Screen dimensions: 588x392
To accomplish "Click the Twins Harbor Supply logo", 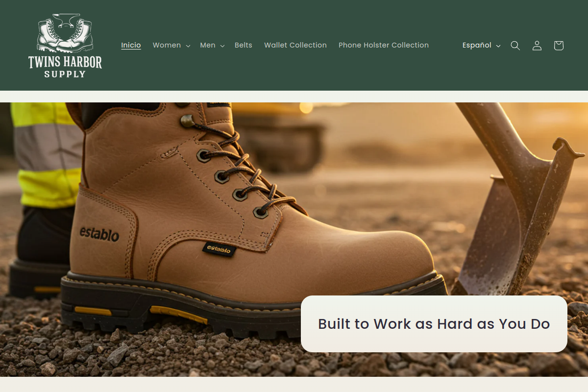I will 65,46.
